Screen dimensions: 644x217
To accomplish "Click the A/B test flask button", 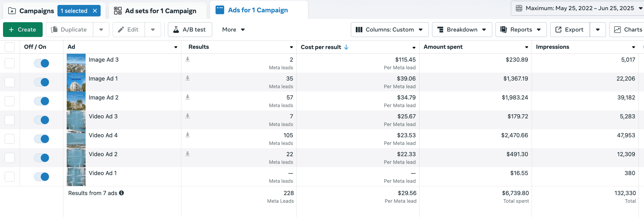I will click(x=190, y=30).
